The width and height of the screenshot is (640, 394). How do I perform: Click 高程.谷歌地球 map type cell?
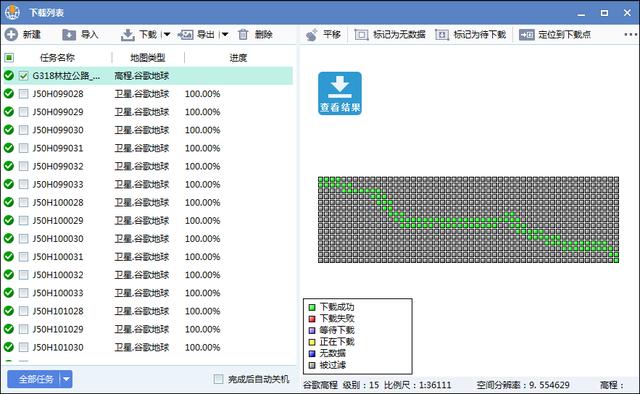[x=142, y=76]
